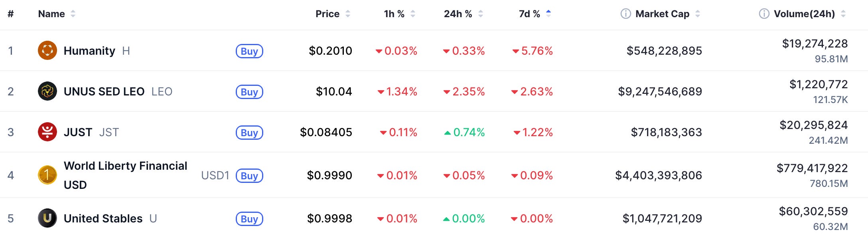Open the Humanity coin logo icon
868x234 pixels.
tap(47, 50)
